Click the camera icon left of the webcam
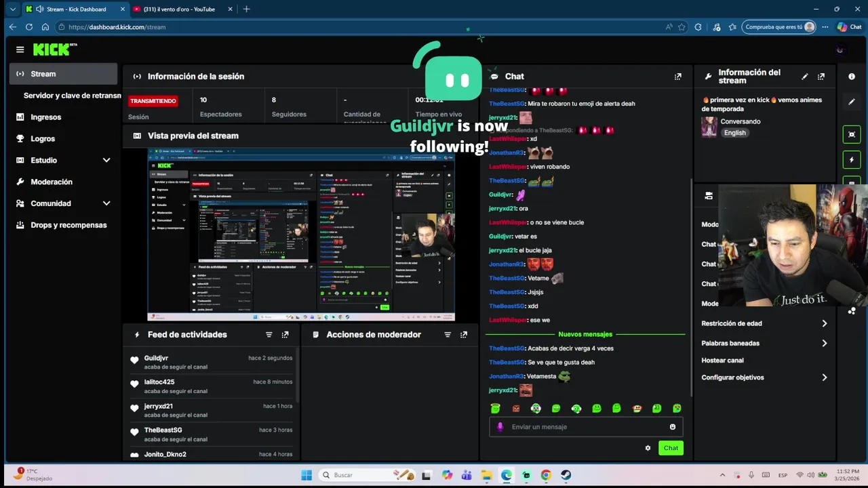Screen dimensions: 868x488 tap(709, 196)
